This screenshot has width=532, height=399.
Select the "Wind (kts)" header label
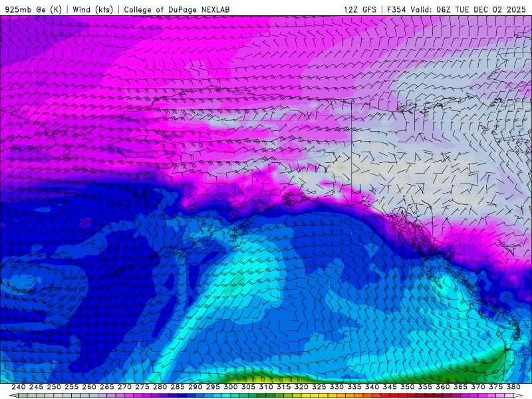[x=92, y=9]
